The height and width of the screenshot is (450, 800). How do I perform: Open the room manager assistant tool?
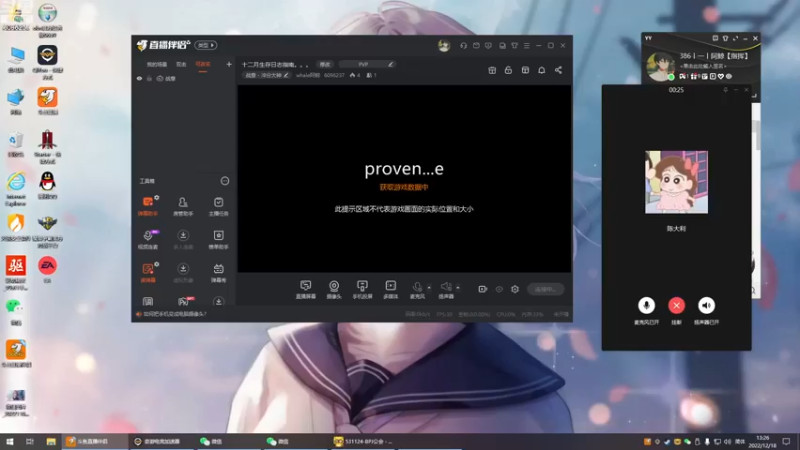click(x=183, y=206)
